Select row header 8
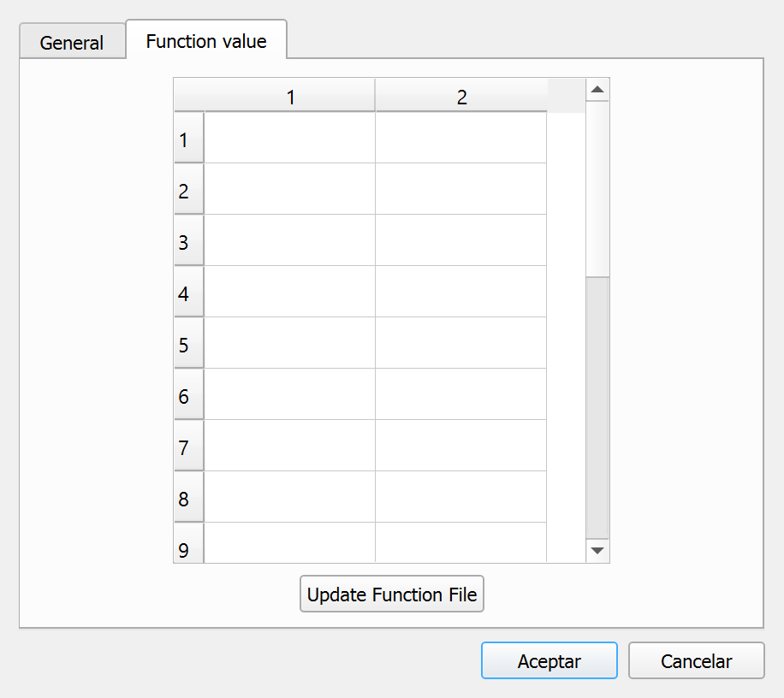784x698 pixels. [x=189, y=497]
